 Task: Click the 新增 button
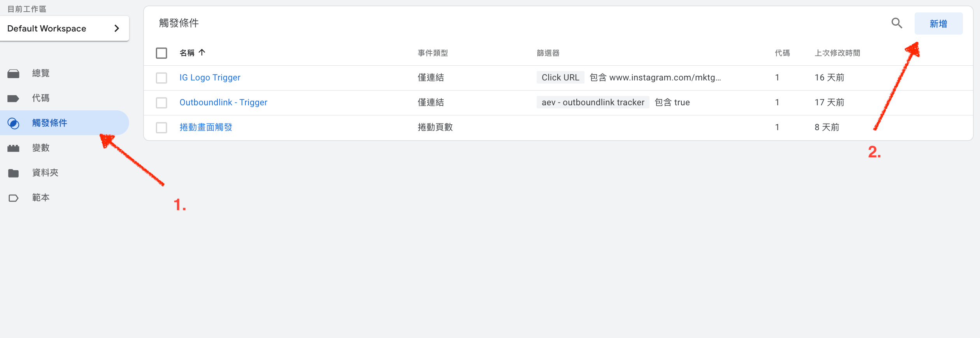(938, 24)
